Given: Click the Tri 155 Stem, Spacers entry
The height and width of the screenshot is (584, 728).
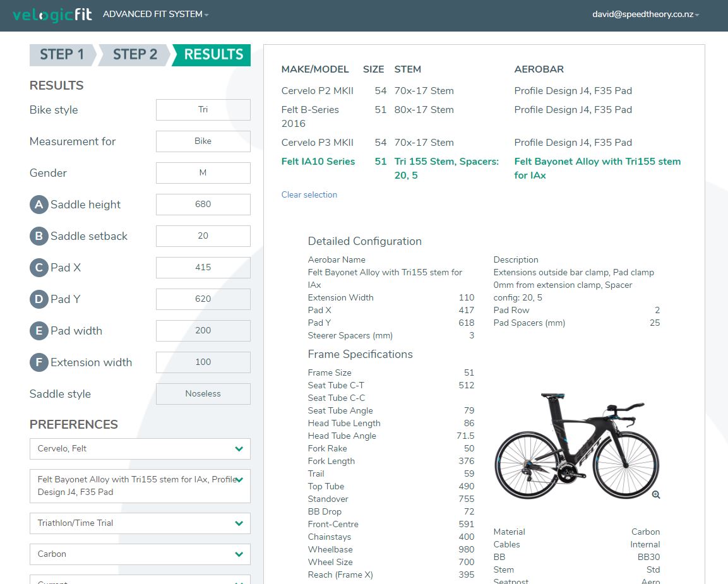Looking at the screenshot, I should tap(446, 169).
